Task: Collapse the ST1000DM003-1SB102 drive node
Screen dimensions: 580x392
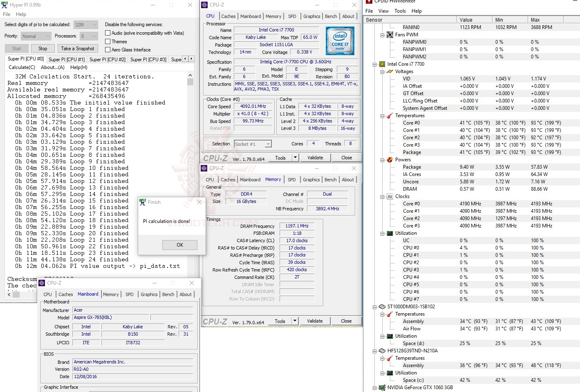Action: point(375,307)
